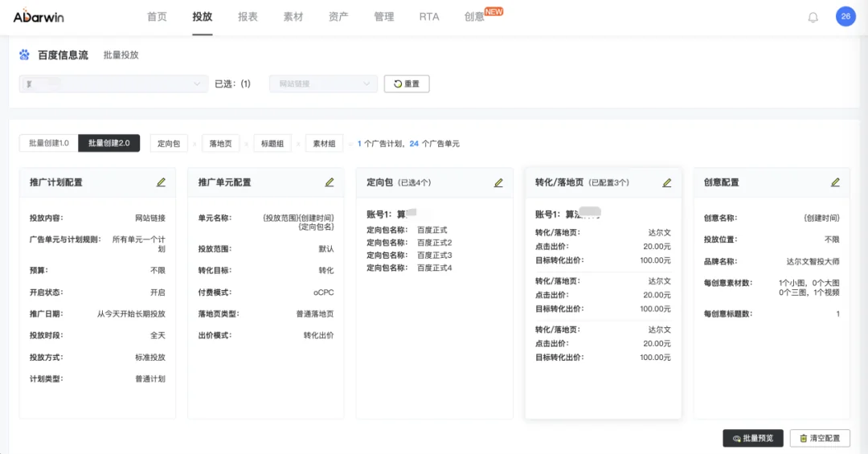Open the notification bell
The image size is (868, 454).
[813, 17]
